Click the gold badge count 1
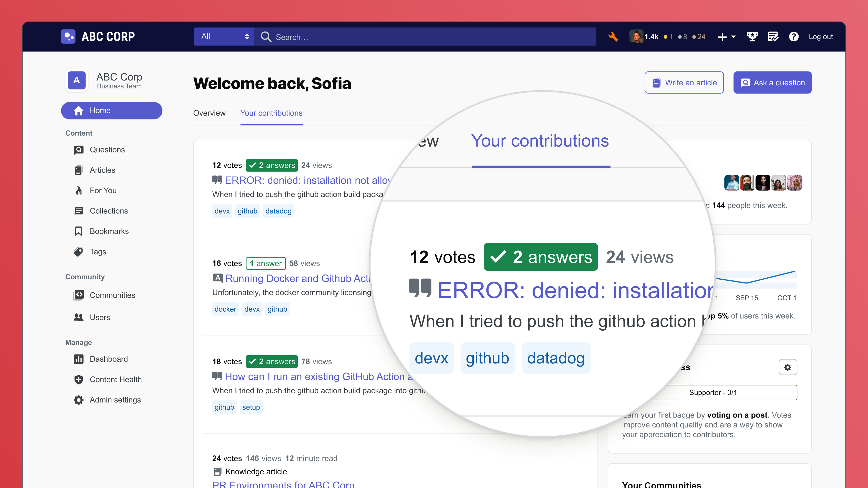The height and width of the screenshot is (488, 868). [x=668, y=37]
